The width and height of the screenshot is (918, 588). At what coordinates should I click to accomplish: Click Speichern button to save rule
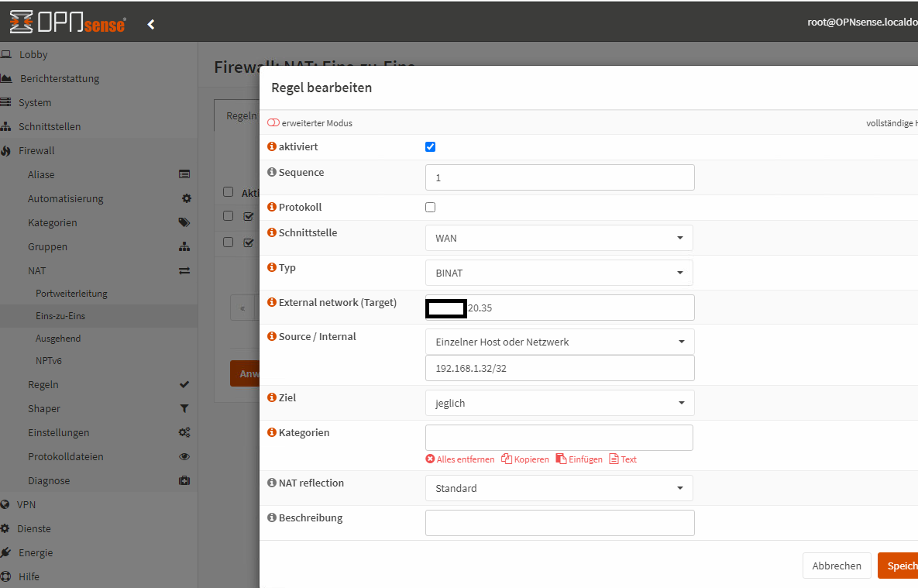click(898, 566)
